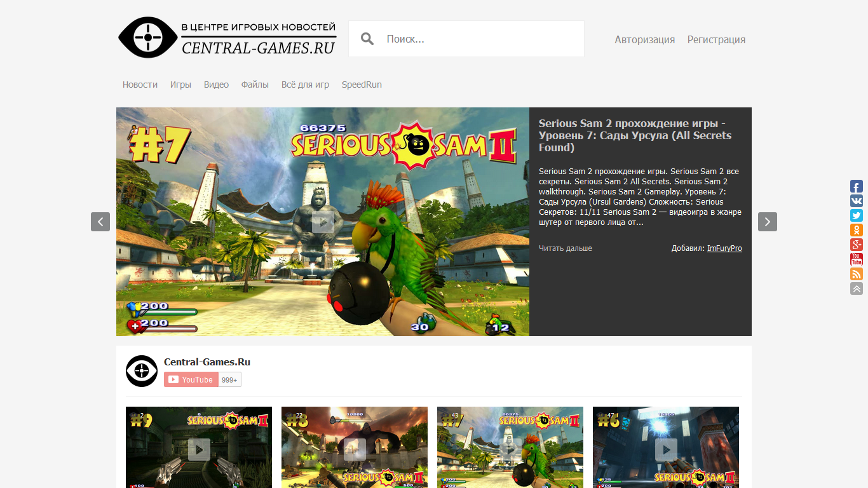
Task: Open the YouTube sidebar icon
Action: [x=857, y=259]
